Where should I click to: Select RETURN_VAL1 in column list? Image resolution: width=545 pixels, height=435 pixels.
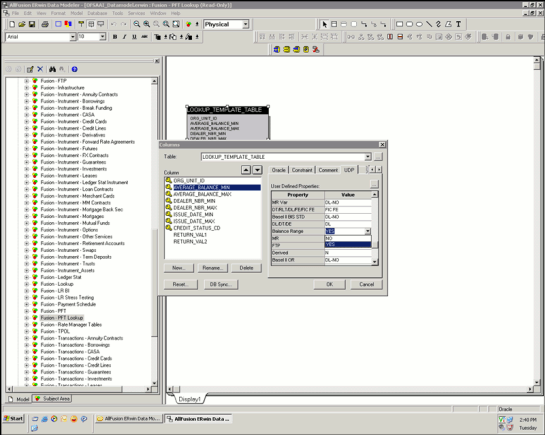click(x=190, y=235)
